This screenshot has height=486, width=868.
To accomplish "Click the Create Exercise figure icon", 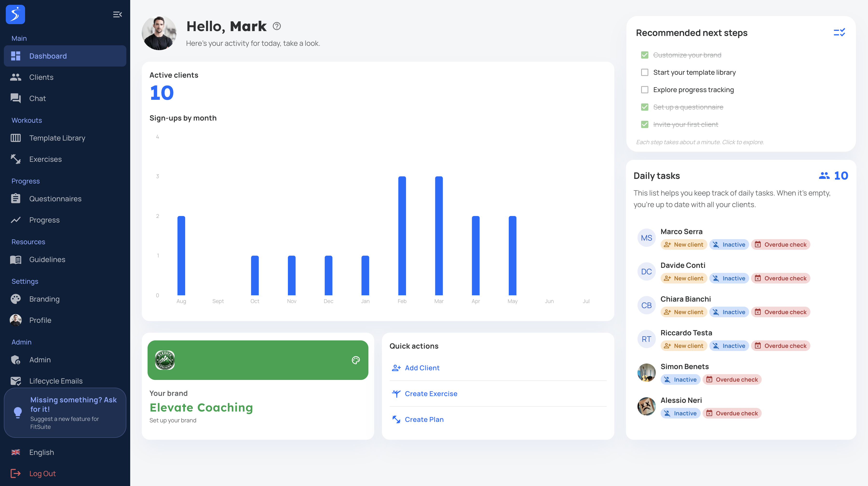I will (396, 394).
